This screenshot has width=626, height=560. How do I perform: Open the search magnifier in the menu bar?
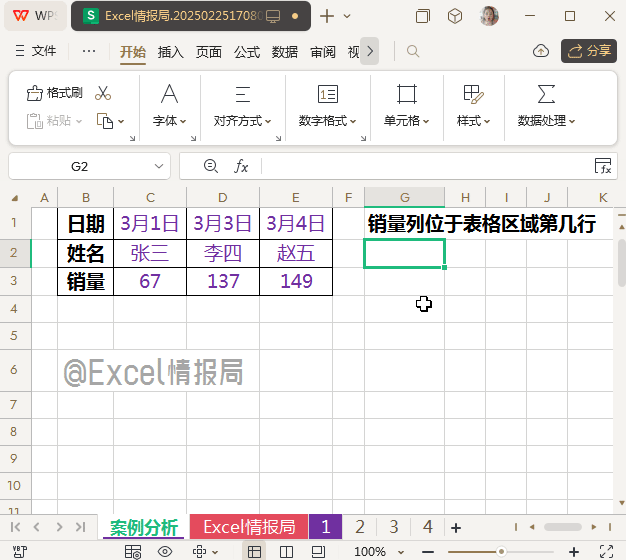[412, 52]
